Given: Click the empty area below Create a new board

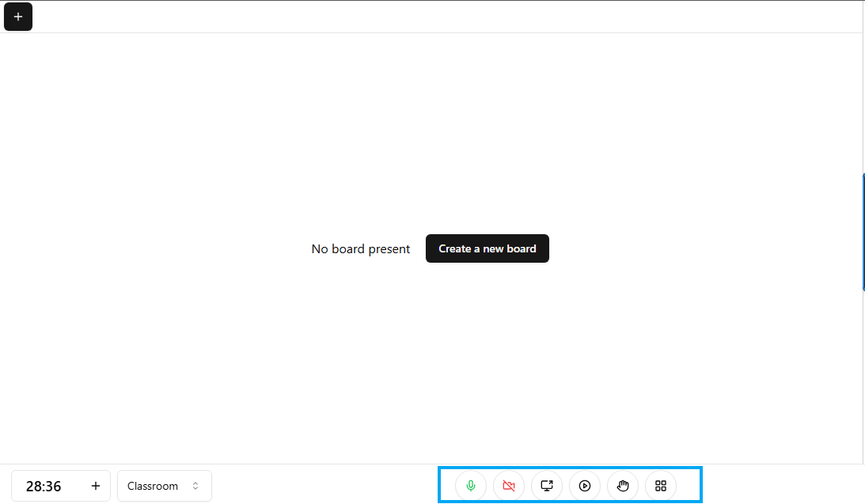Looking at the screenshot, I should point(487,356).
